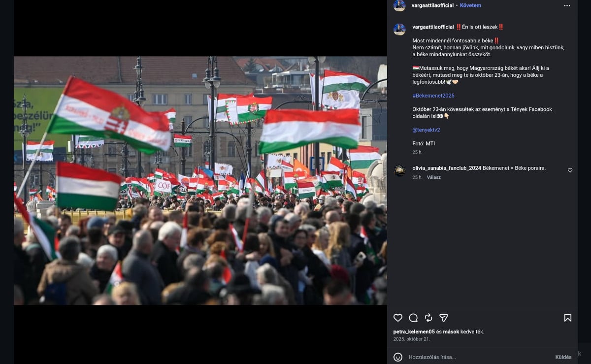Viewport: 591px width, 364px height.
Task: Open comments via speech bubble icon
Action: (x=413, y=318)
